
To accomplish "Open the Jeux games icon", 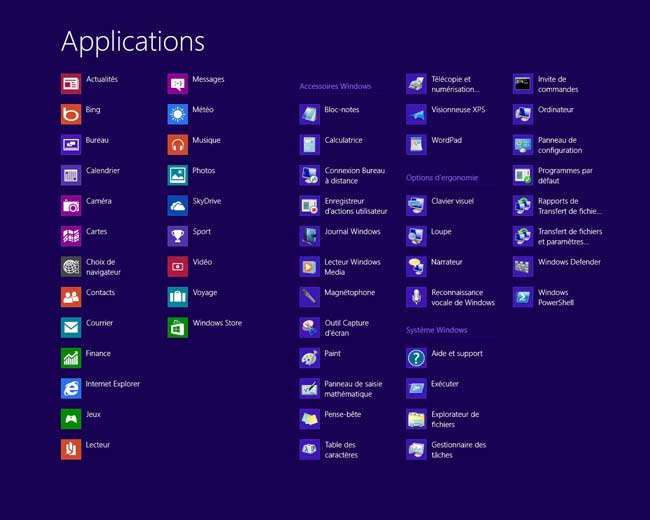I will point(71,419).
